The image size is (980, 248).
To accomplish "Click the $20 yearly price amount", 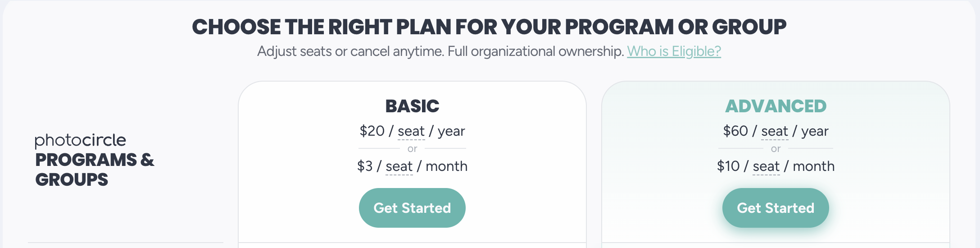I will [x=372, y=131].
